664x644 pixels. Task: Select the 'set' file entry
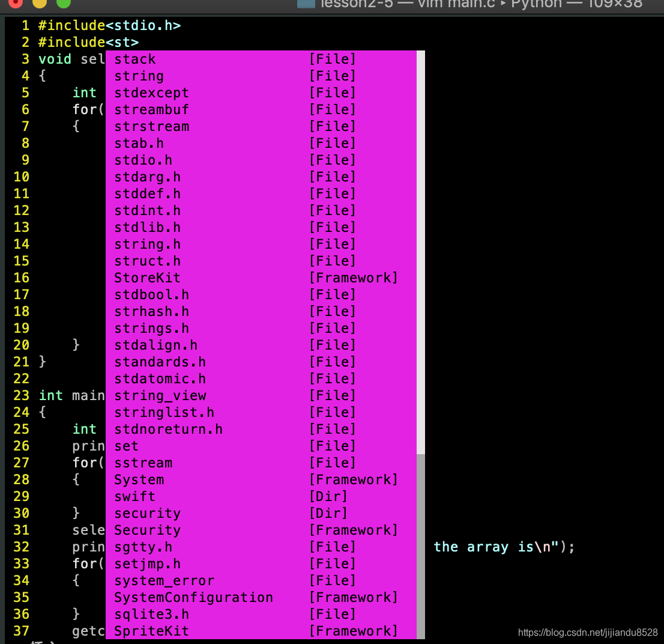(261, 446)
